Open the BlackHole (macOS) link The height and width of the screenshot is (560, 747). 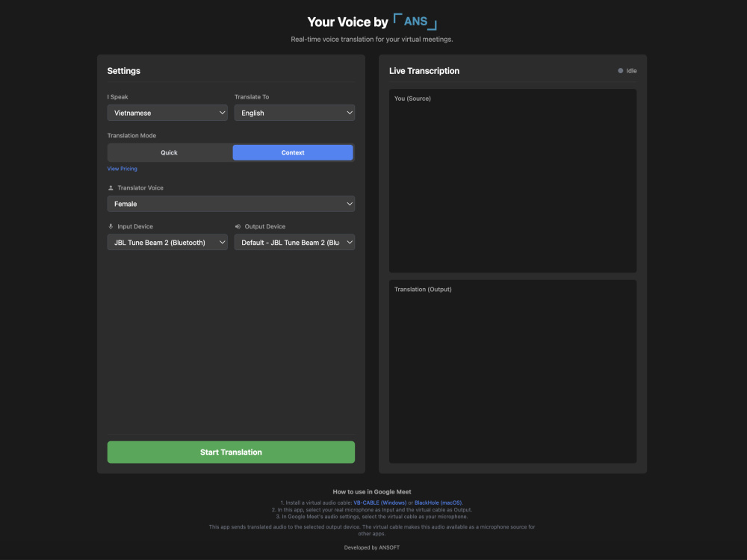tap(438, 503)
